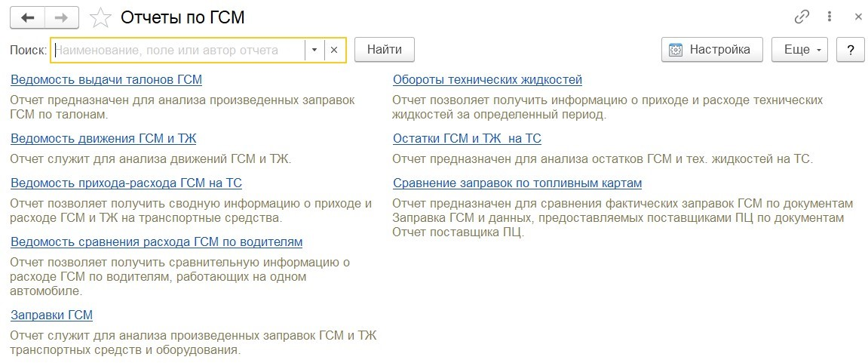Screen dimensions: 868x363
Task: Click the Найти button
Action: tap(384, 50)
